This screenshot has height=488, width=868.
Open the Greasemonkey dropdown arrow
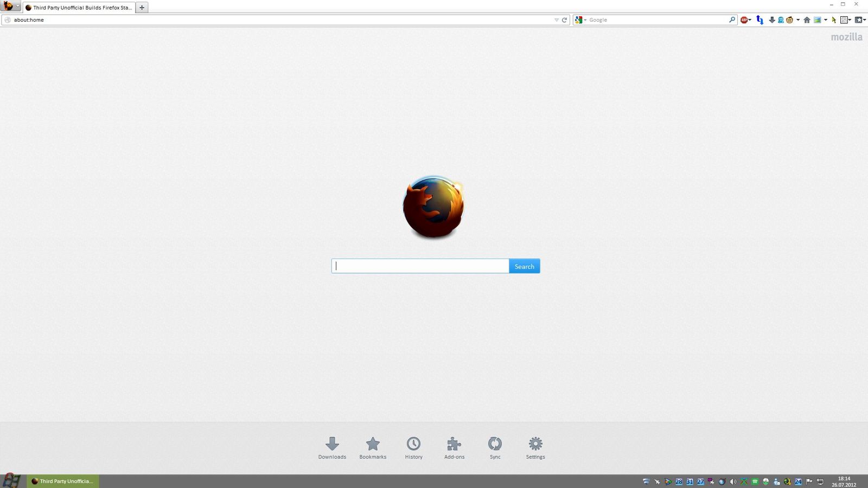pyautogui.click(x=798, y=20)
